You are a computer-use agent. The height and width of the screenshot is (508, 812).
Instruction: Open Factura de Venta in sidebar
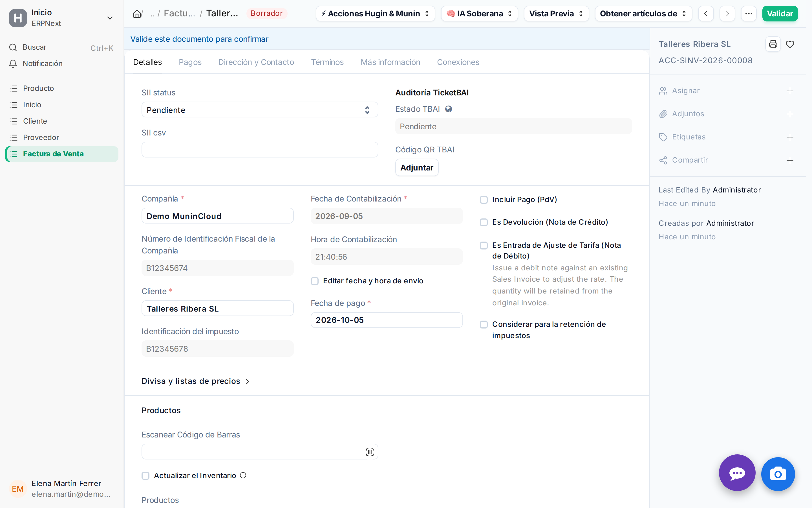pos(62,154)
